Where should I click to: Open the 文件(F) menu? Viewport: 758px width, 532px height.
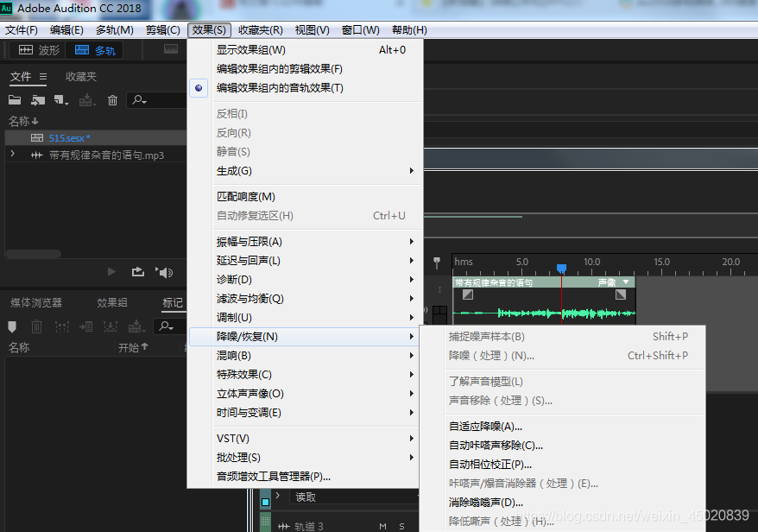click(22, 30)
